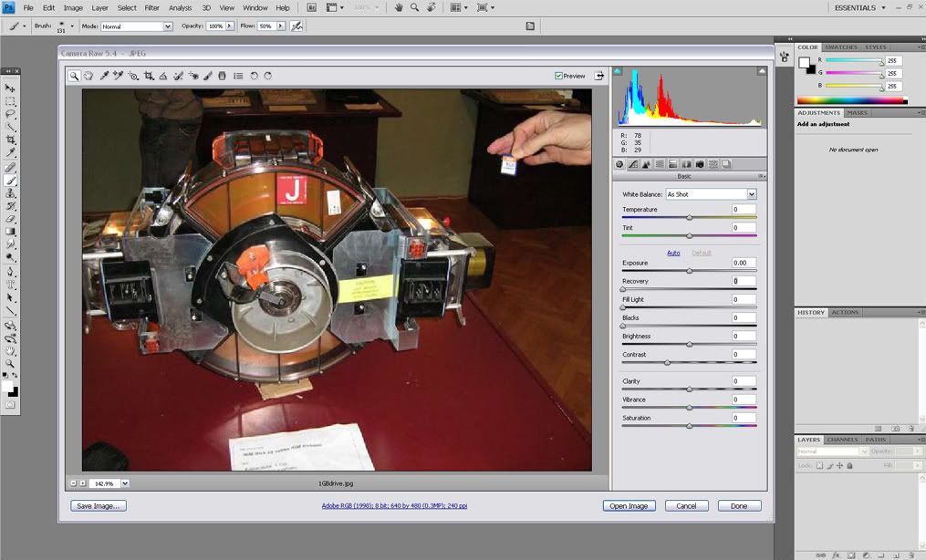Select the Zoom tool in Camera Raw toolbar
The image size is (926, 560).
coord(74,76)
